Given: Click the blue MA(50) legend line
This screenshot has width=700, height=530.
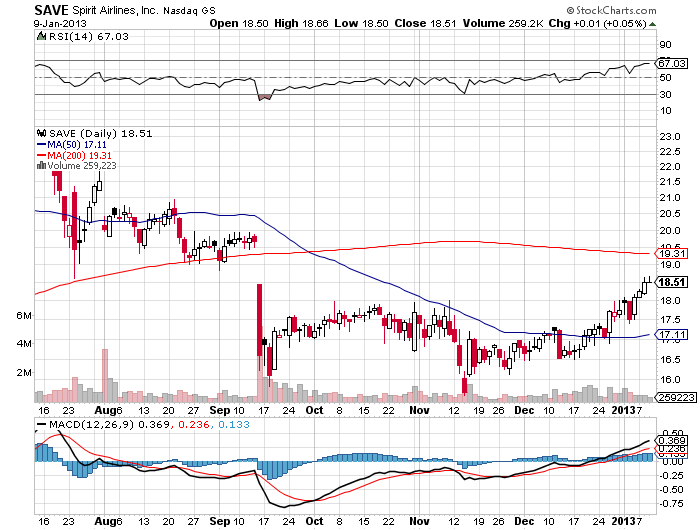Looking at the screenshot, I should tap(41, 144).
